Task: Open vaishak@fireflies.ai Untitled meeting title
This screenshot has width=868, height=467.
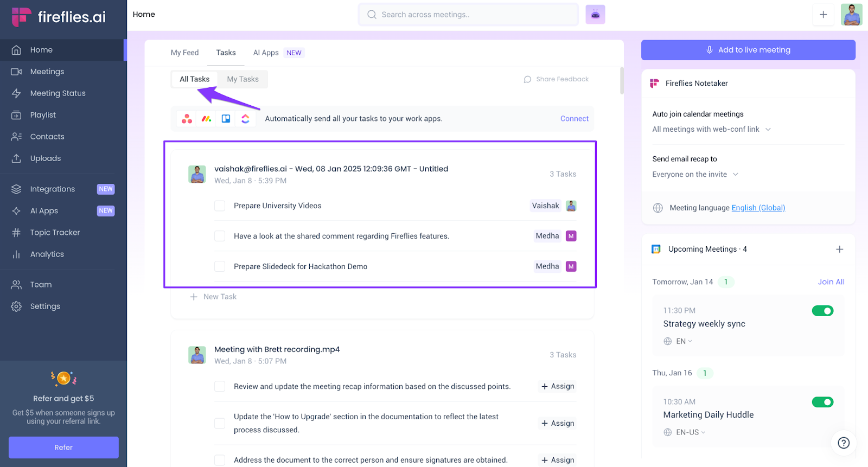Action: point(331,169)
